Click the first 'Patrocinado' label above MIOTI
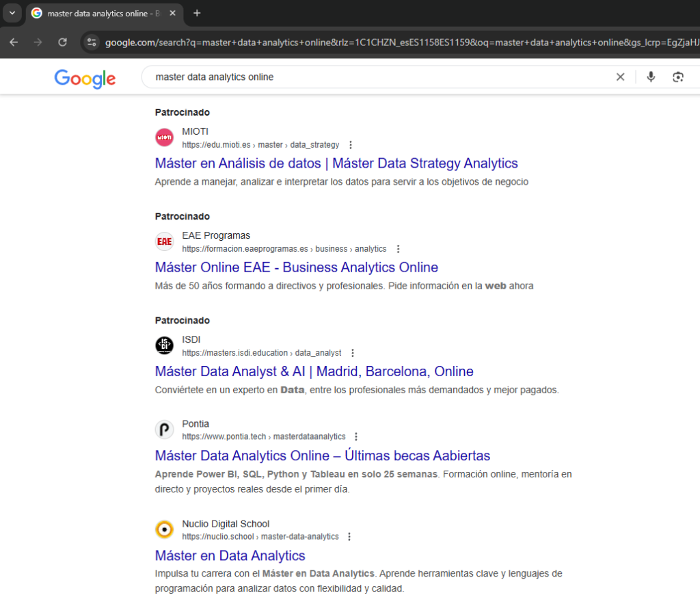The width and height of the screenshot is (700, 606). point(182,112)
